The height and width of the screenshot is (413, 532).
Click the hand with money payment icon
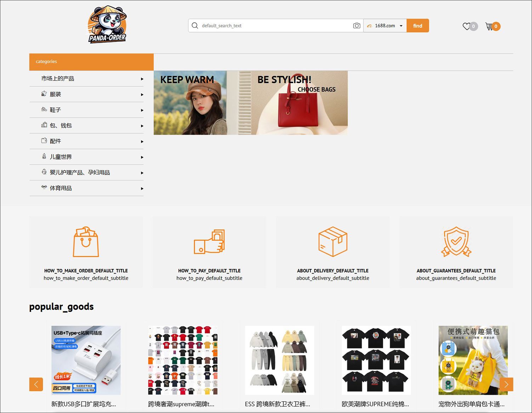pos(209,242)
